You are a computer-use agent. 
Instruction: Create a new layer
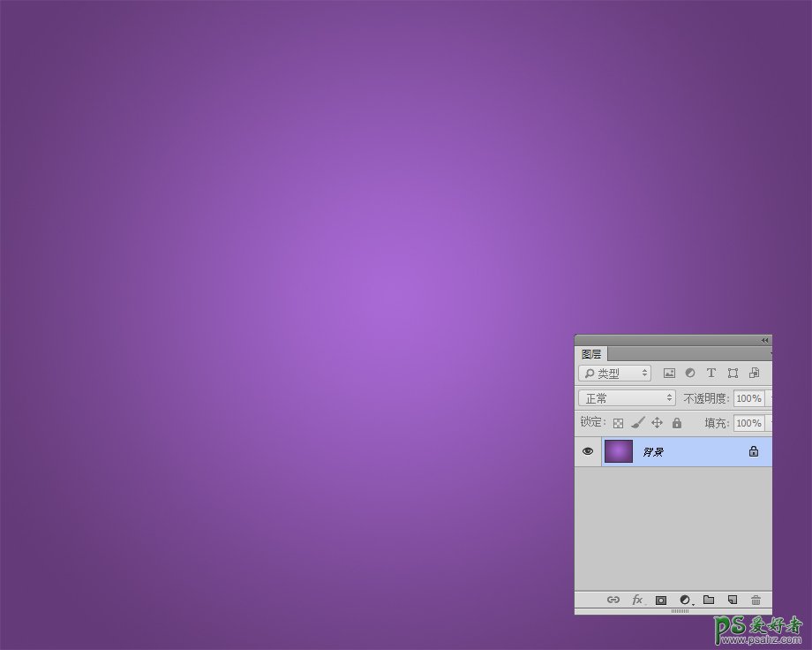(x=733, y=600)
